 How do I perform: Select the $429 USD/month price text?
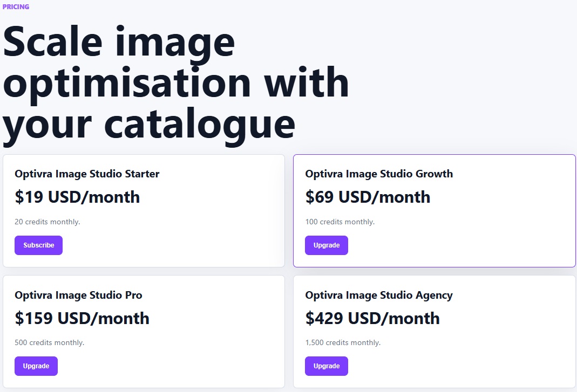click(x=372, y=319)
